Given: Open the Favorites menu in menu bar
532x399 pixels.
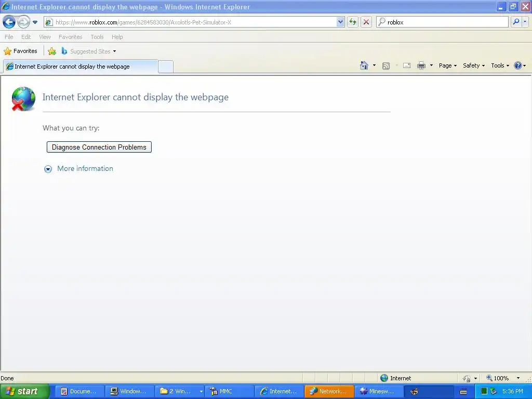Looking at the screenshot, I should pos(70,37).
